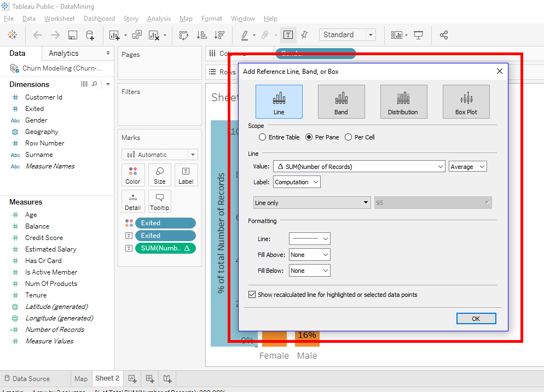This screenshot has height=392, width=544.
Task: Click the Presentation Mode toolbar icon
Action: [x=419, y=35]
